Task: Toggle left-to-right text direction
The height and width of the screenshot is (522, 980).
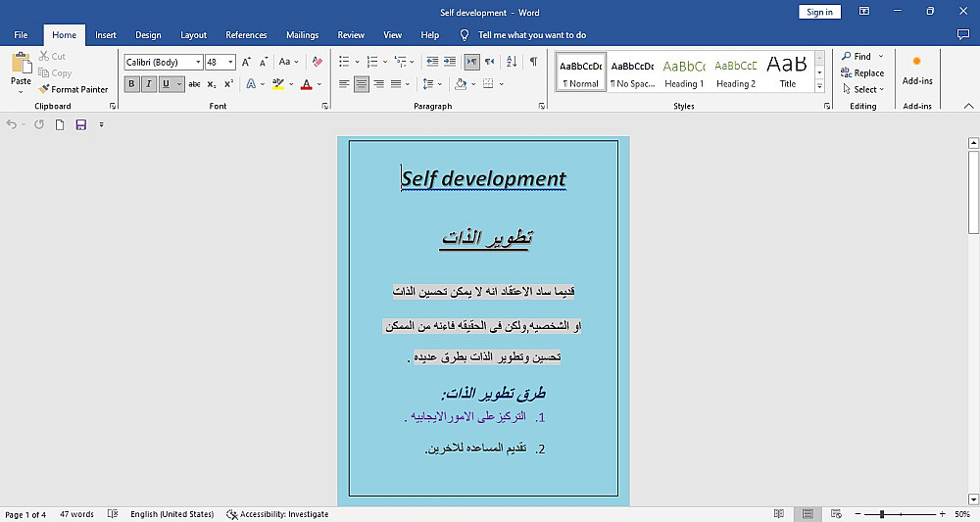Action: pos(472,62)
